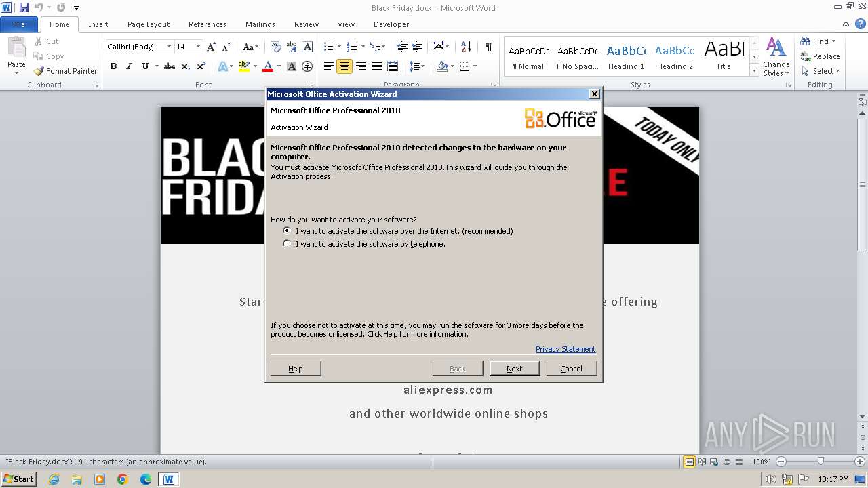Sort the selected text alphabetically
The width and height of the screenshot is (868, 488).
[466, 47]
